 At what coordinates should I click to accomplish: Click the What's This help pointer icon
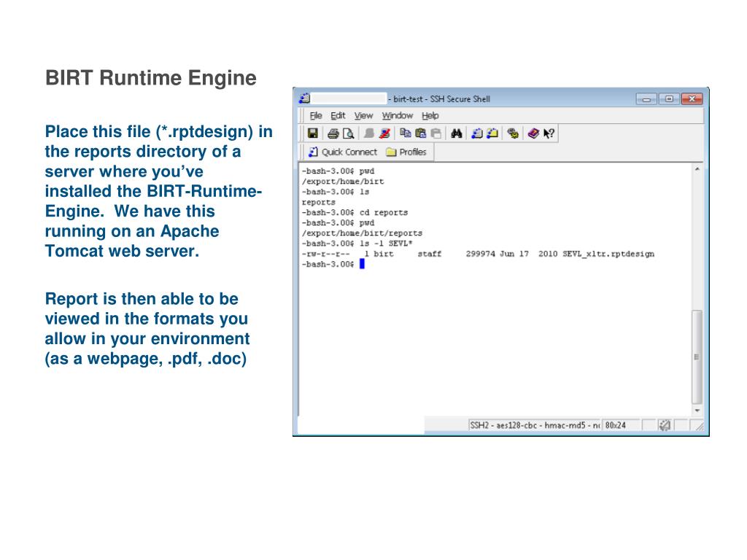(x=549, y=134)
